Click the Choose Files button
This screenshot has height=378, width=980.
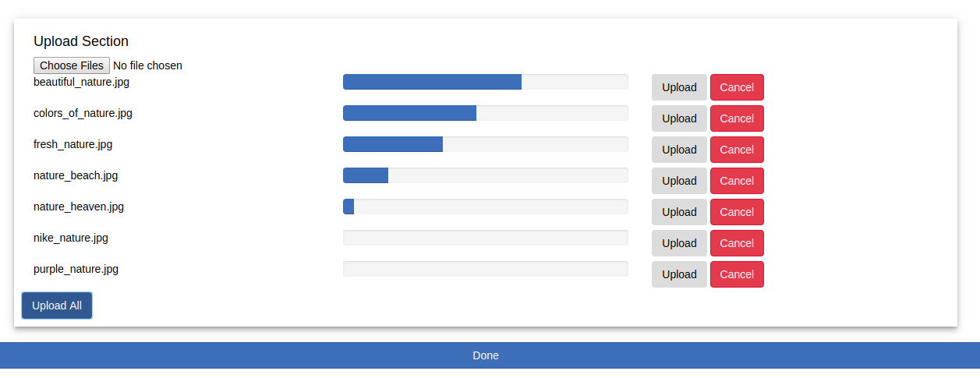[x=72, y=65]
